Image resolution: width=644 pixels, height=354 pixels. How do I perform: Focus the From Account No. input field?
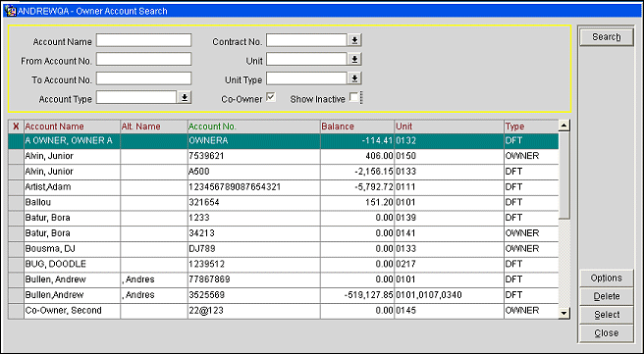click(x=143, y=59)
